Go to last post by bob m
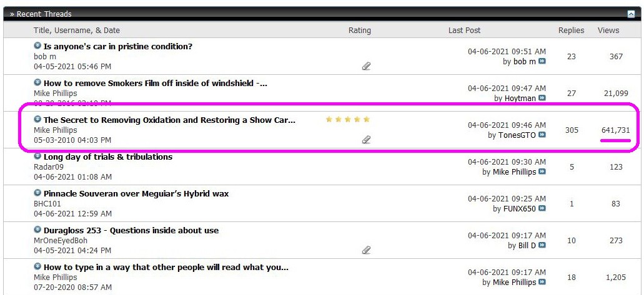 pyautogui.click(x=542, y=62)
